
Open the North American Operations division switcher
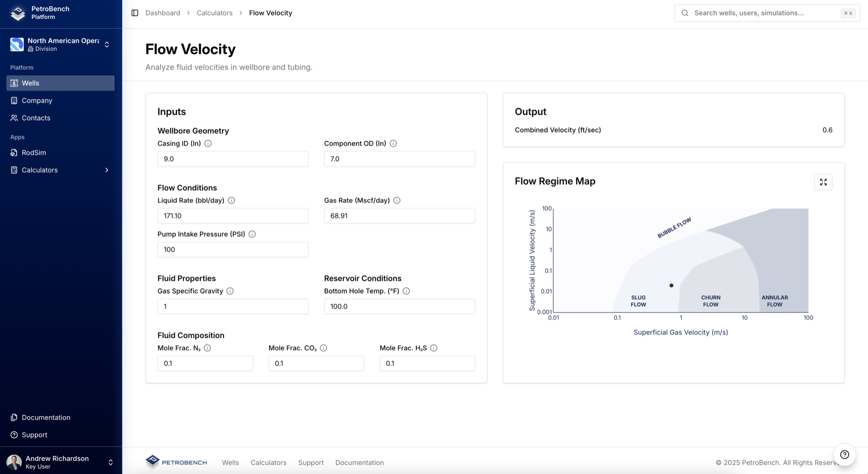point(107,44)
